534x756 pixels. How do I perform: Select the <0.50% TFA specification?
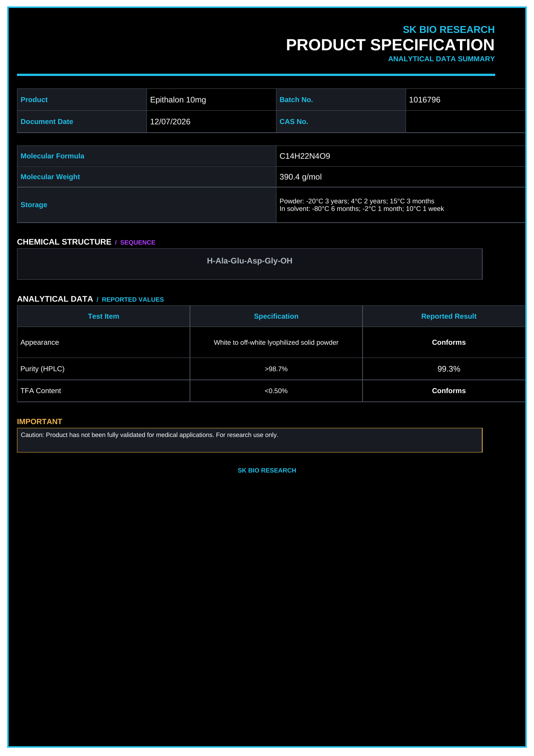(x=276, y=391)
